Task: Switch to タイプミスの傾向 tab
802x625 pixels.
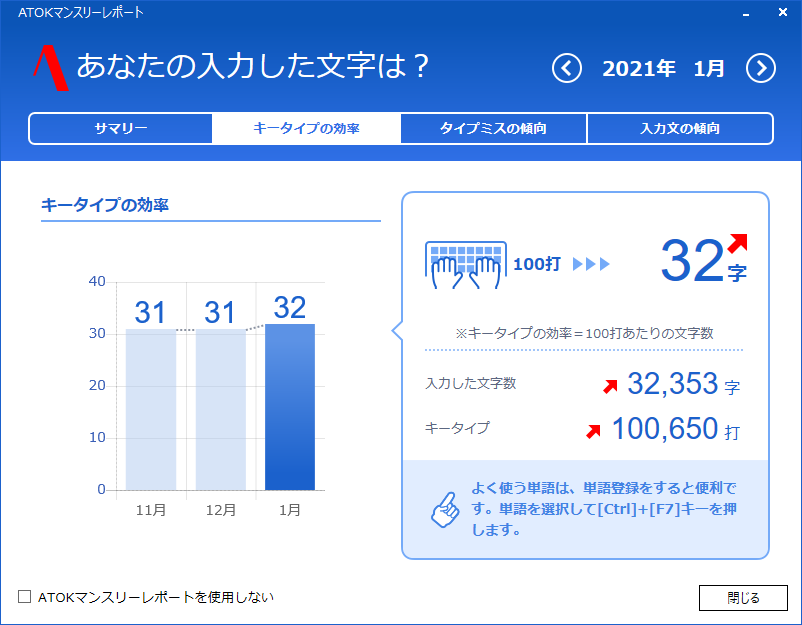Action: click(x=493, y=129)
